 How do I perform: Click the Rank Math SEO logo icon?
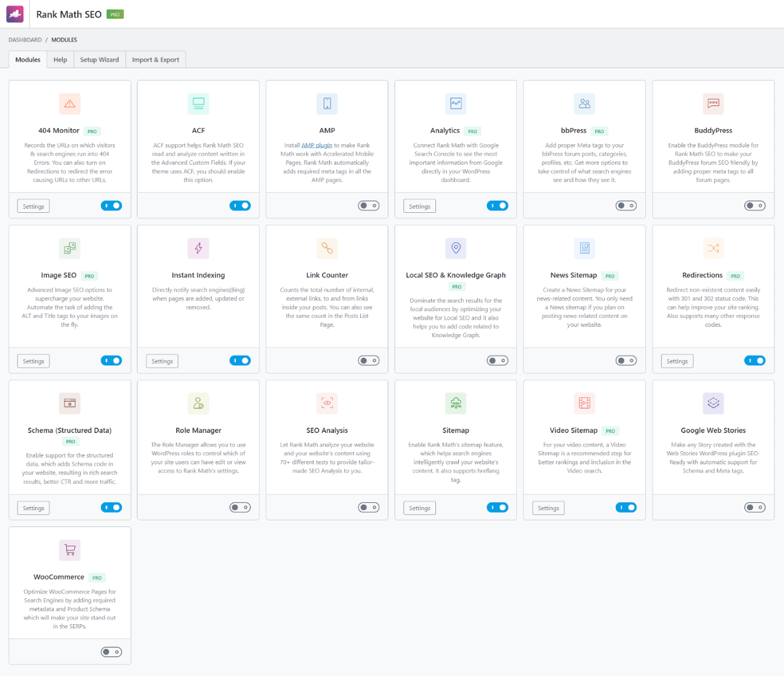[15, 14]
